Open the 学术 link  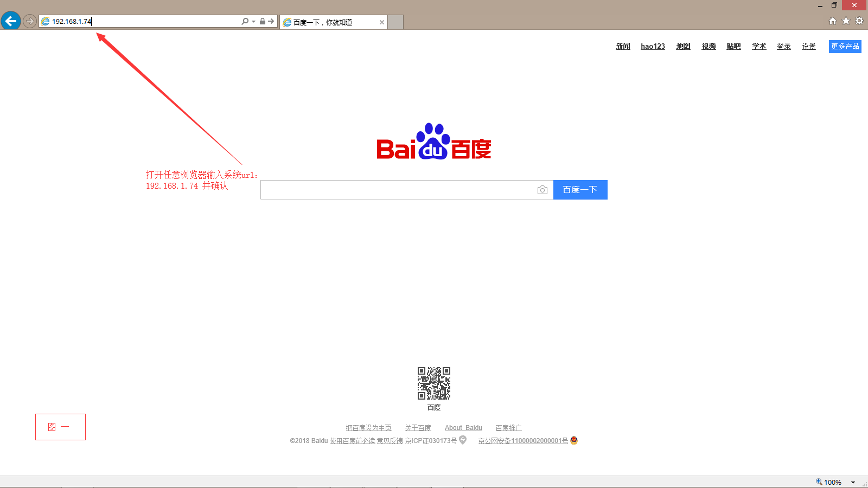(759, 47)
